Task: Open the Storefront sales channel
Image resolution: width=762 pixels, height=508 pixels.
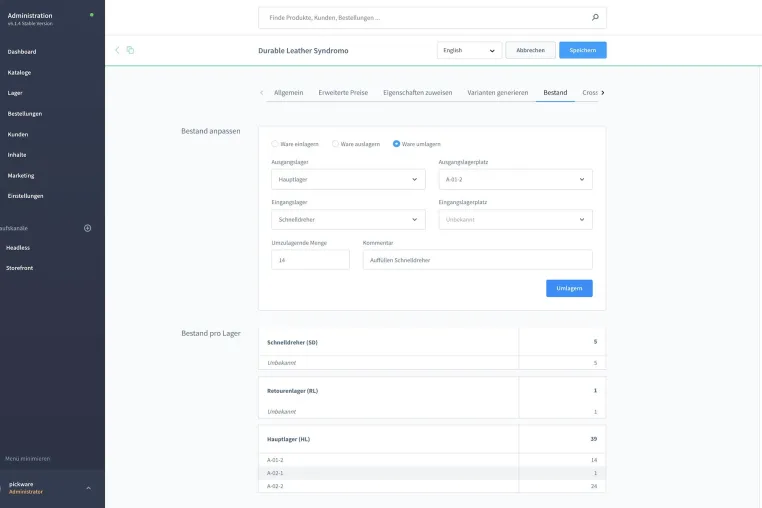Action: [x=19, y=268]
